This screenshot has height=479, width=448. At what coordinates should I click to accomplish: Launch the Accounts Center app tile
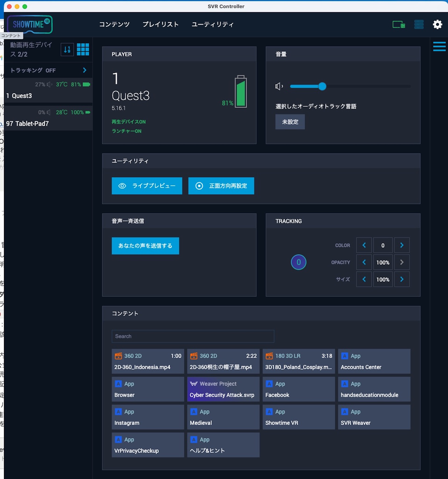(374, 361)
